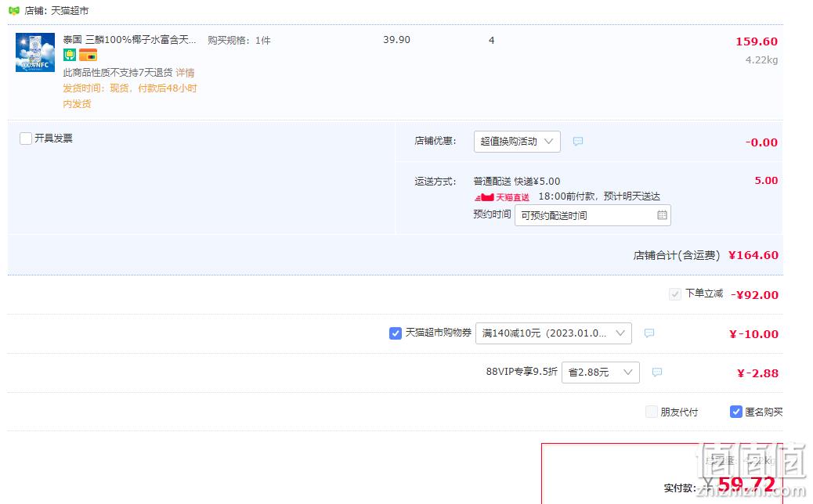Click the 可预约配送时间 input field
The image size is (813, 504).
tap(593, 215)
